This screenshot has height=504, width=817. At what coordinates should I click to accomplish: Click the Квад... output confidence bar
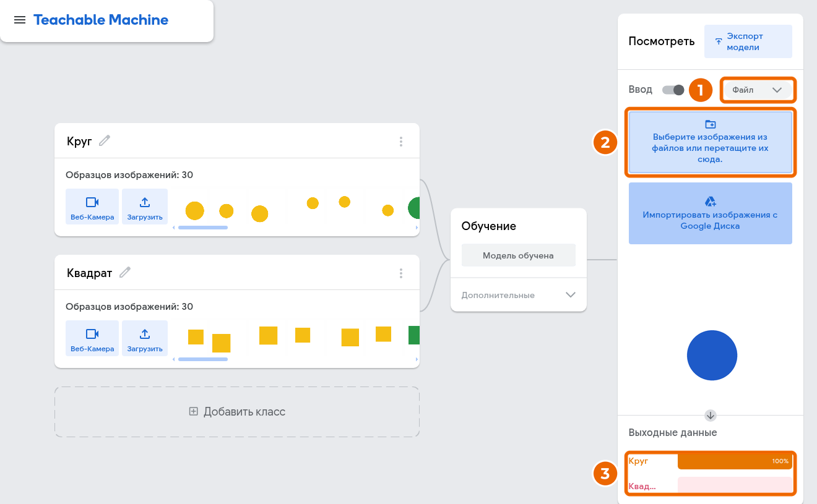tap(735, 485)
